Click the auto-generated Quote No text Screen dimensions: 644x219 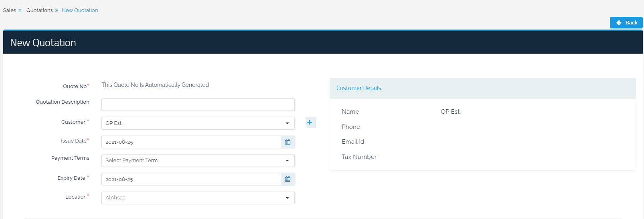(x=155, y=85)
